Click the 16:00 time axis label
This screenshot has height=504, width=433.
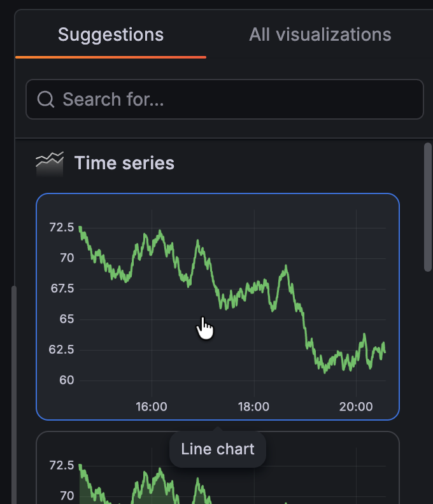click(x=152, y=407)
